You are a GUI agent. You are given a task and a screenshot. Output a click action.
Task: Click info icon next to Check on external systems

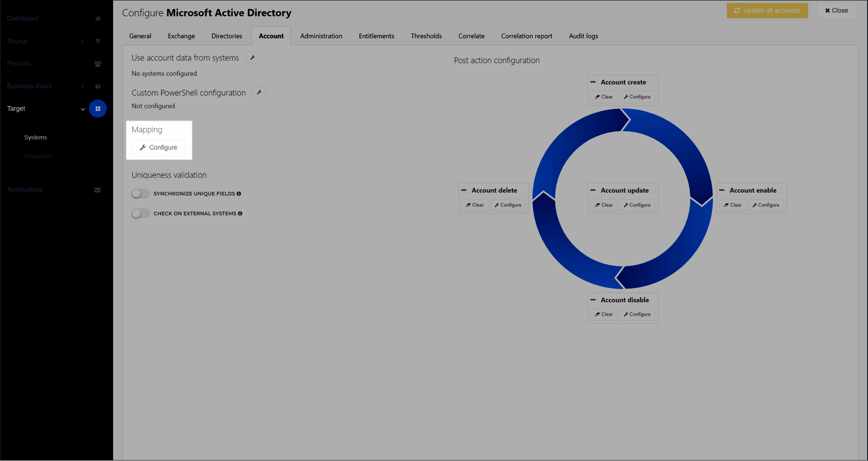[x=240, y=214]
